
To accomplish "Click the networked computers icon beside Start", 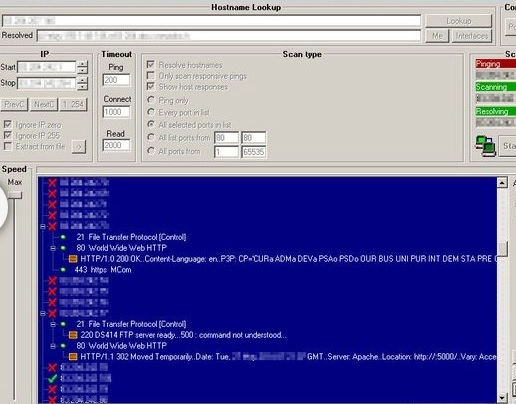I will (x=485, y=146).
